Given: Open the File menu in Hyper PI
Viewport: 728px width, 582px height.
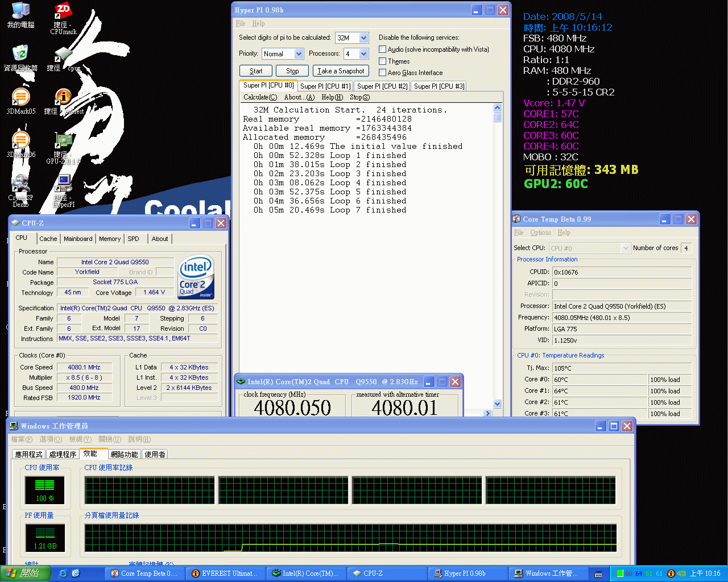Looking at the screenshot, I should click(241, 23).
